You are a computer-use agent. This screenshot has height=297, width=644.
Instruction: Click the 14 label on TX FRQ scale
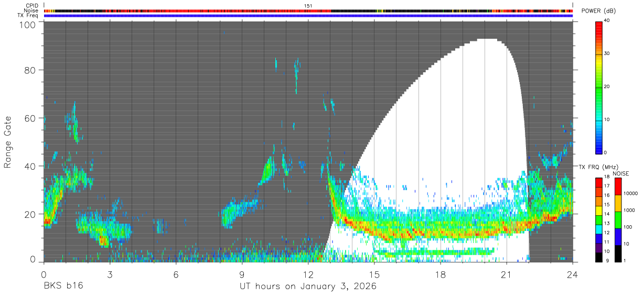[x=607, y=214]
